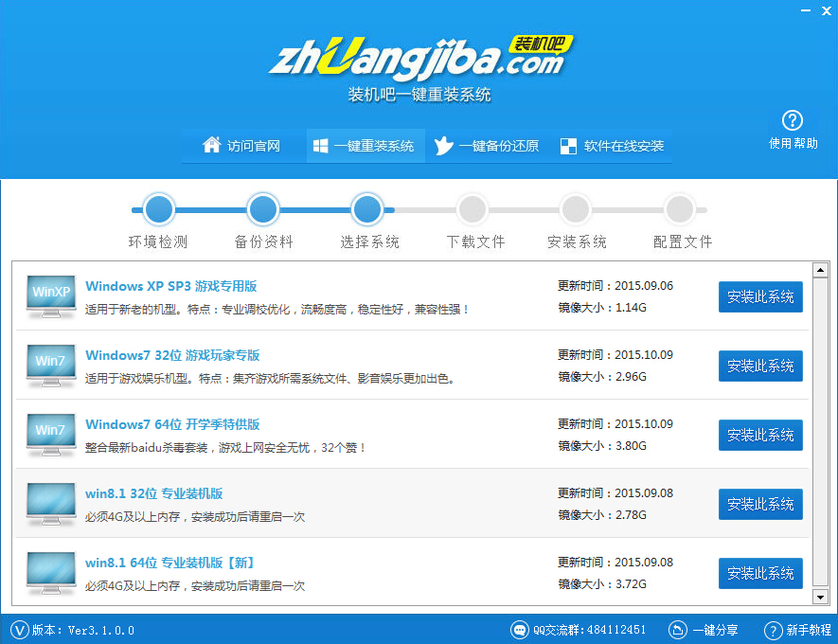Click the WinXP monitor icon

[51, 295]
